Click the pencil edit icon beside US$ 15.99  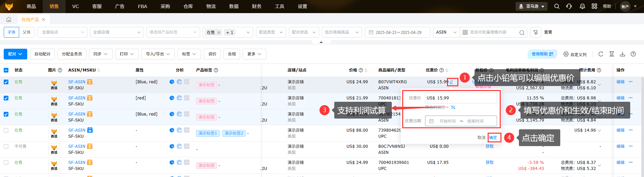[x=452, y=82]
